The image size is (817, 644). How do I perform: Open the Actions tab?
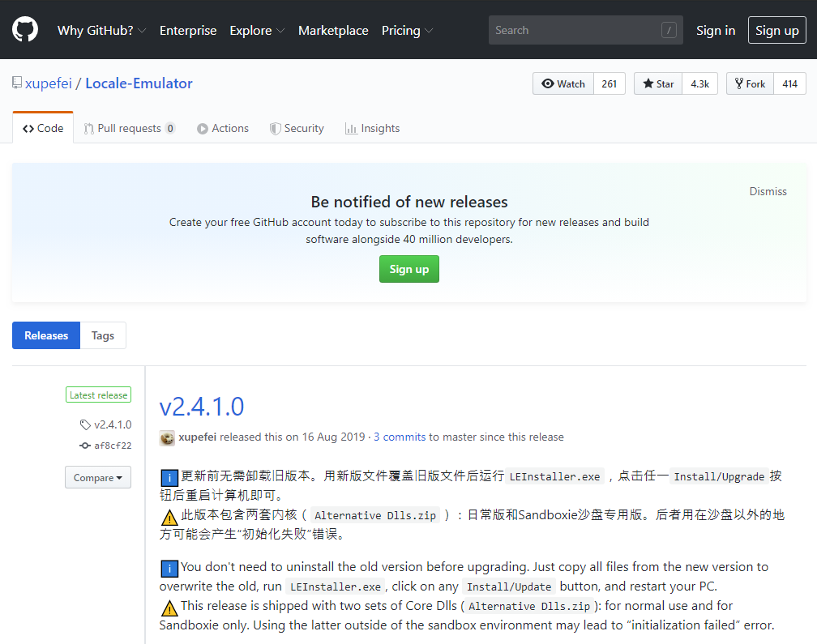point(223,128)
